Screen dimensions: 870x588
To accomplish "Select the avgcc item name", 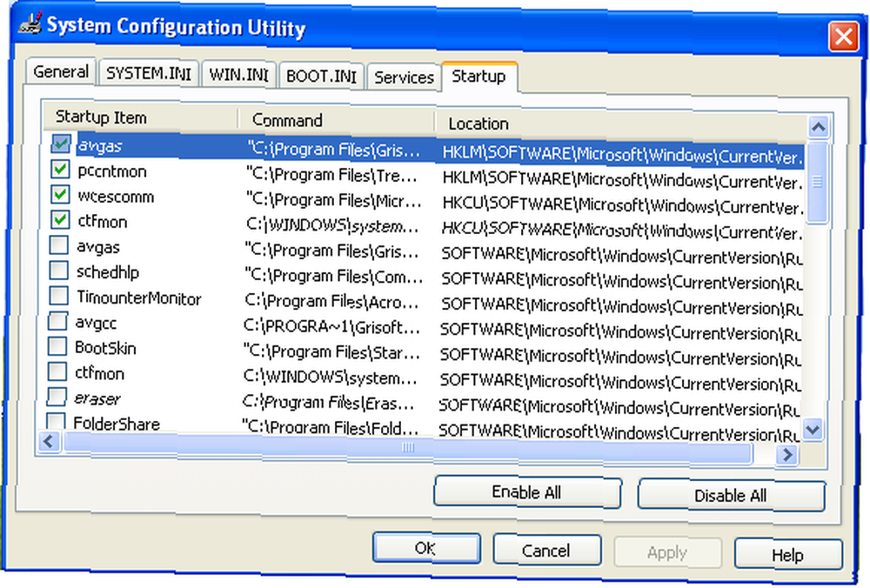I will [x=96, y=323].
